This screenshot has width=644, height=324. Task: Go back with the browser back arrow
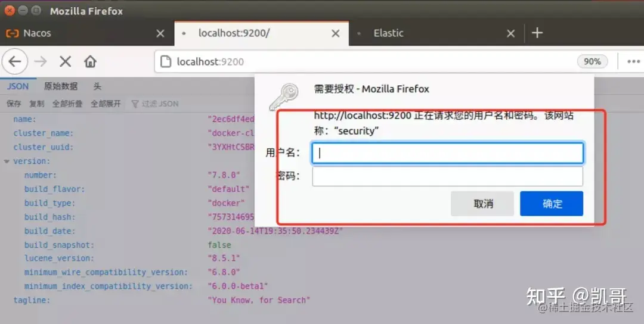tap(15, 61)
